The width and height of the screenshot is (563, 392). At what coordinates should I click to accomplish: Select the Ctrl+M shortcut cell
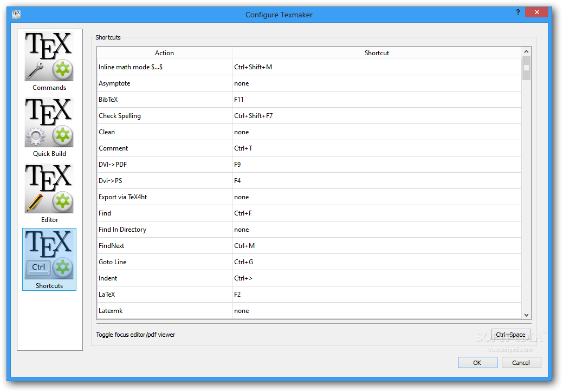377,246
